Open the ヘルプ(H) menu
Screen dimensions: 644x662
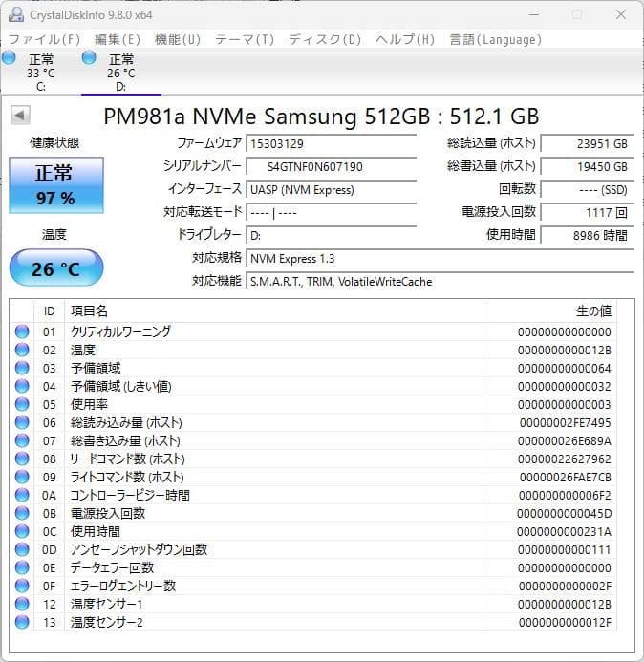(405, 40)
